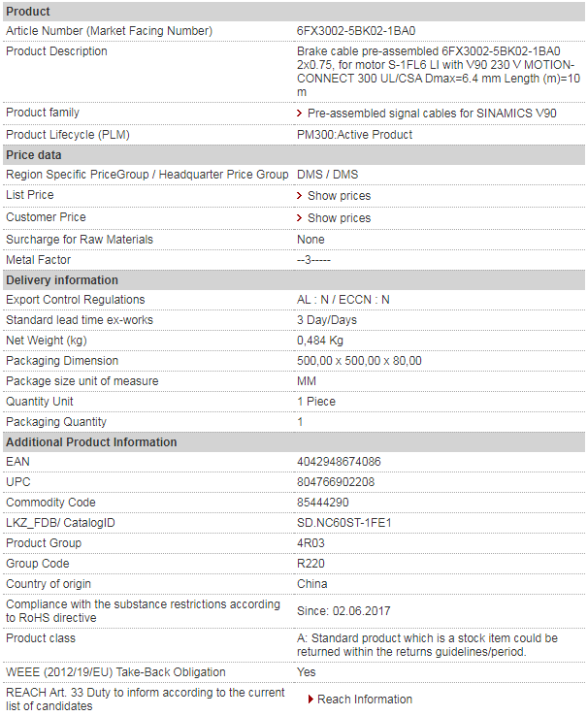The height and width of the screenshot is (716, 588).
Task: Open the Reach Information link
Action: pyautogui.click(x=365, y=700)
